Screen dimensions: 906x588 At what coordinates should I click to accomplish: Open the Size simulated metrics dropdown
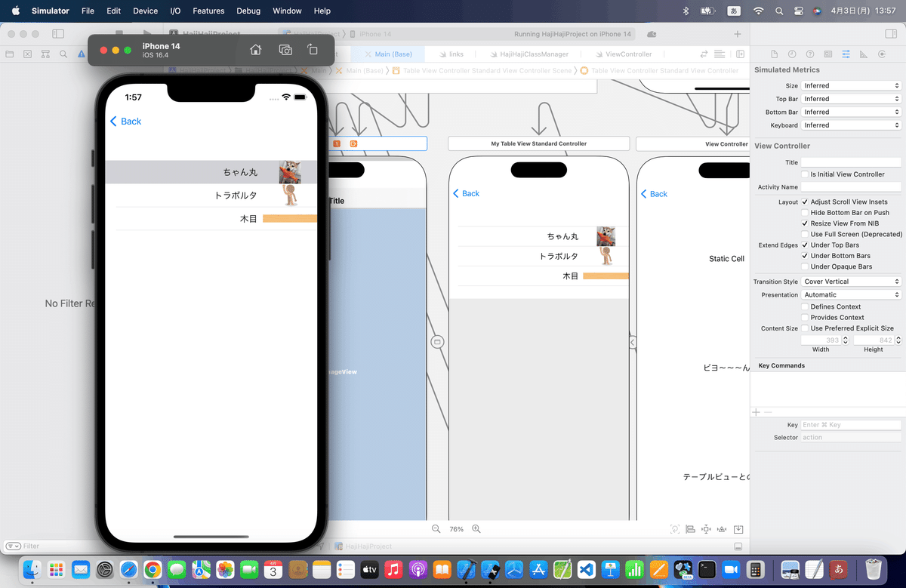[x=851, y=86]
